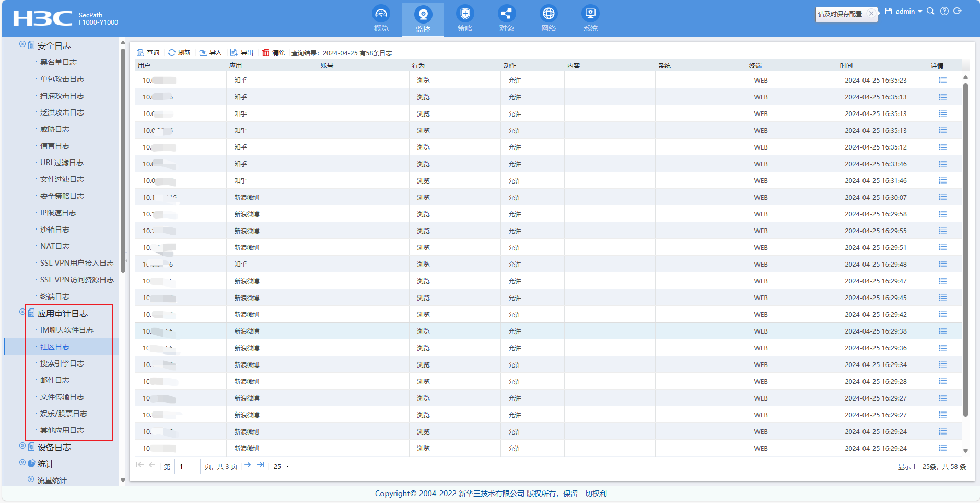Screen dimensions: 980x503
Task: Click the sidebar vertical scrollbar
Action: click(x=123, y=161)
